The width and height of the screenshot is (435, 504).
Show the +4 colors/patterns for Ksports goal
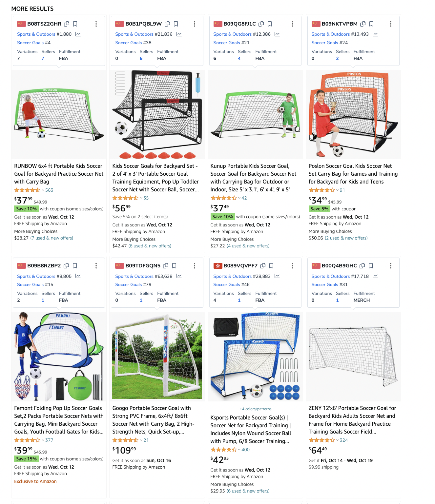pos(256,409)
